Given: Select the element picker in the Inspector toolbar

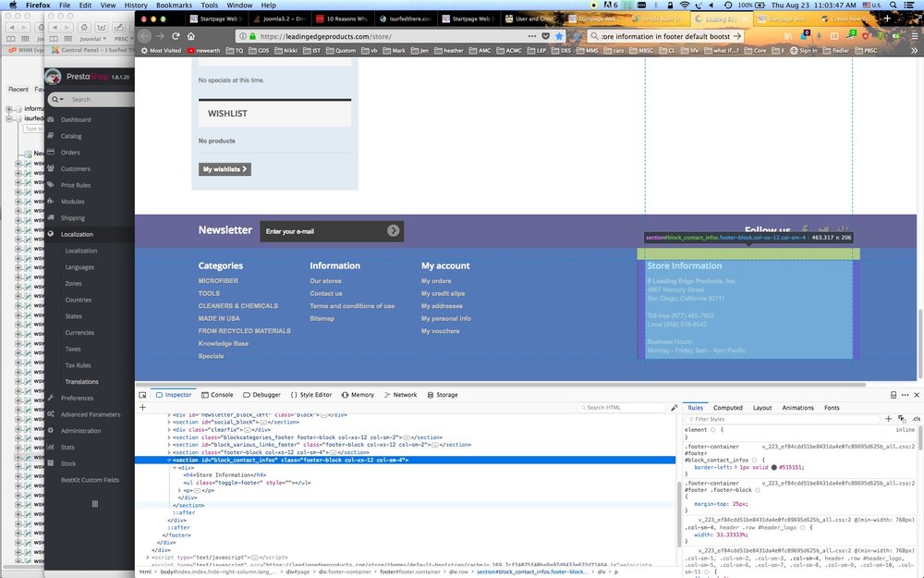Looking at the screenshot, I should pos(140,394).
